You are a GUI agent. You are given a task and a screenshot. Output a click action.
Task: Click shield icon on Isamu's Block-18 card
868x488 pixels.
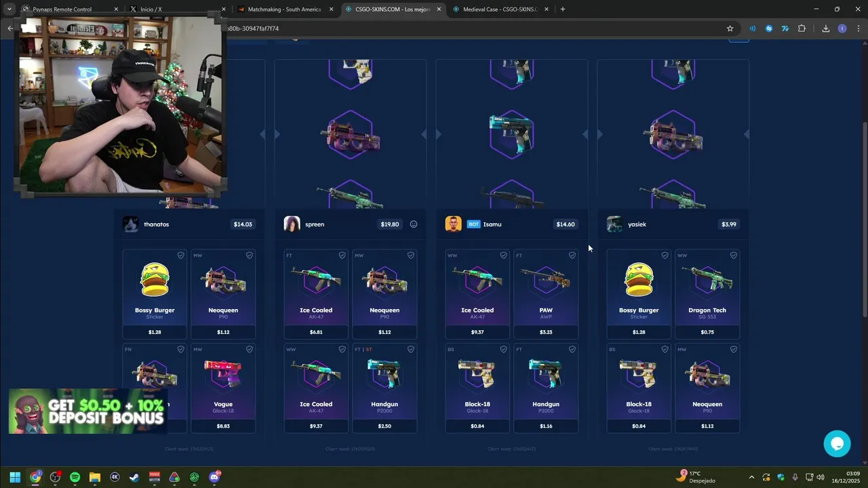(504, 350)
